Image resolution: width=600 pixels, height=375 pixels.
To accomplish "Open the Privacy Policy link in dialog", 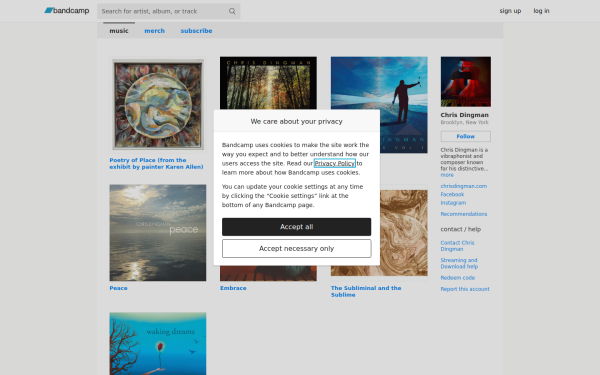I will coord(335,163).
